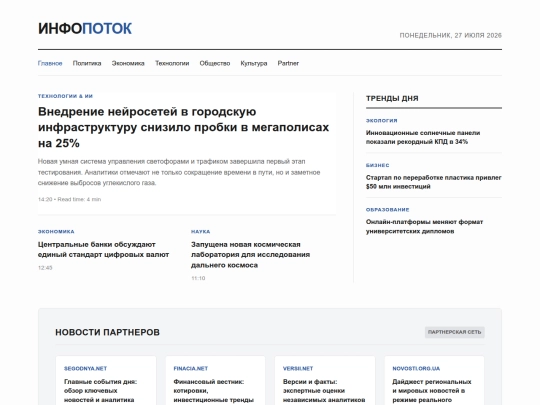
Task: Read the Главные события дня partner article
Action: pyautogui.click(x=101, y=391)
